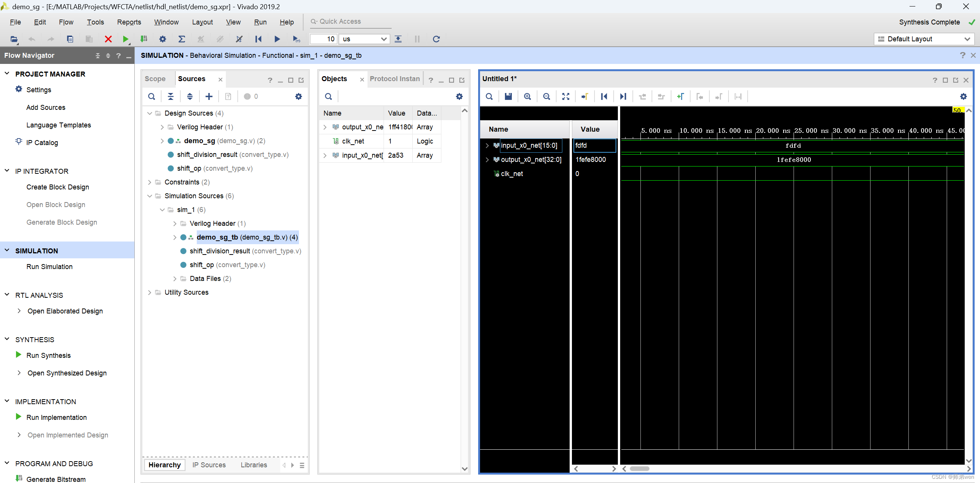
Task: Add sources with the plus icon
Action: (209, 96)
